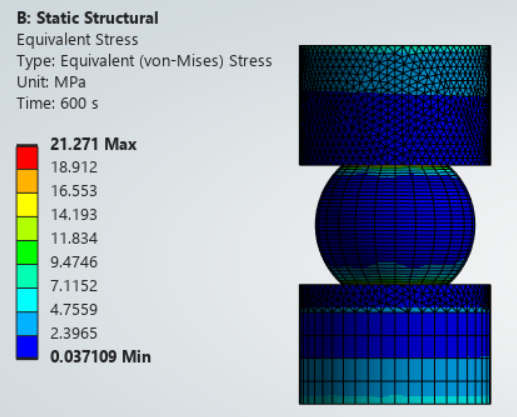Select the red legend color band
The image size is (517, 417).
[x=27, y=158]
